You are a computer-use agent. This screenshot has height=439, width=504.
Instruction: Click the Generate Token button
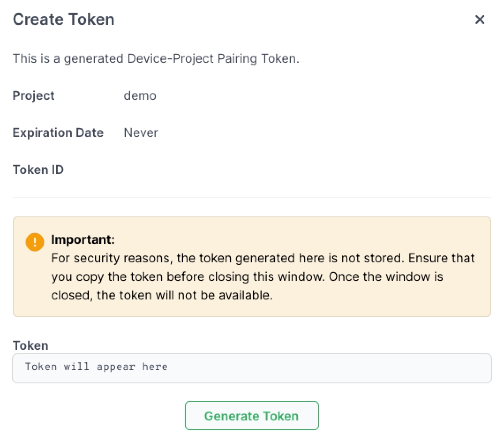click(252, 416)
